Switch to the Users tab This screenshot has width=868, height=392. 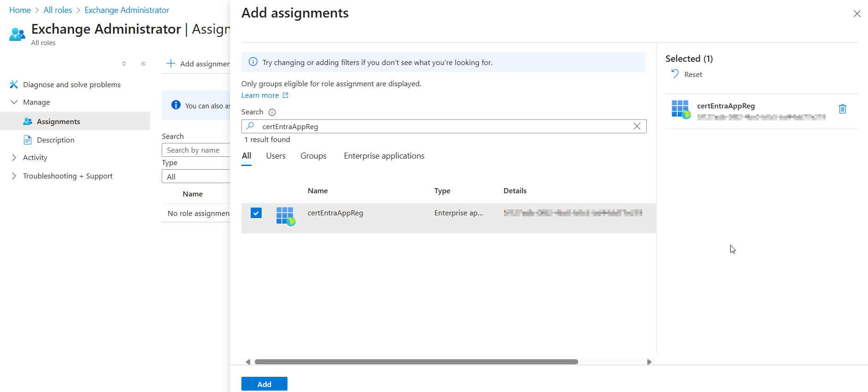click(x=276, y=156)
